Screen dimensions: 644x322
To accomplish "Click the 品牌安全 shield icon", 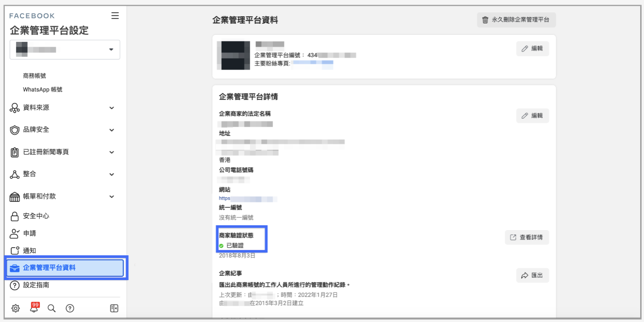I will click(14, 130).
